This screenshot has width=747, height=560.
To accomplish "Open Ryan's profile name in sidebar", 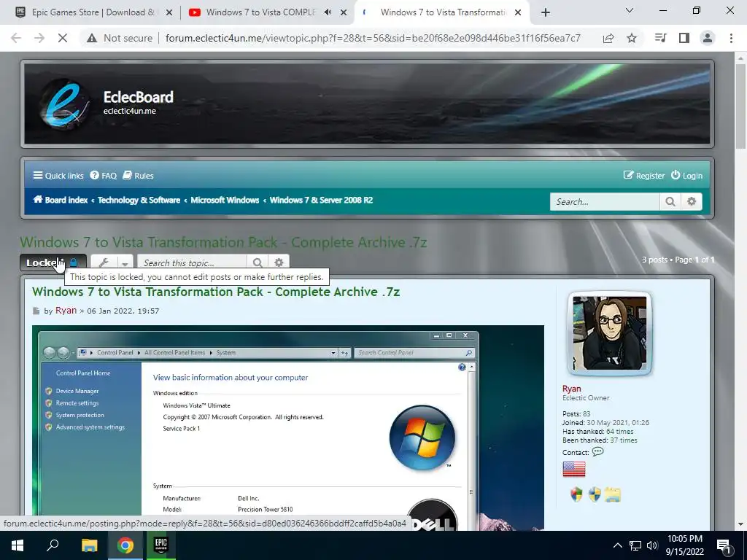I will tap(572, 389).
